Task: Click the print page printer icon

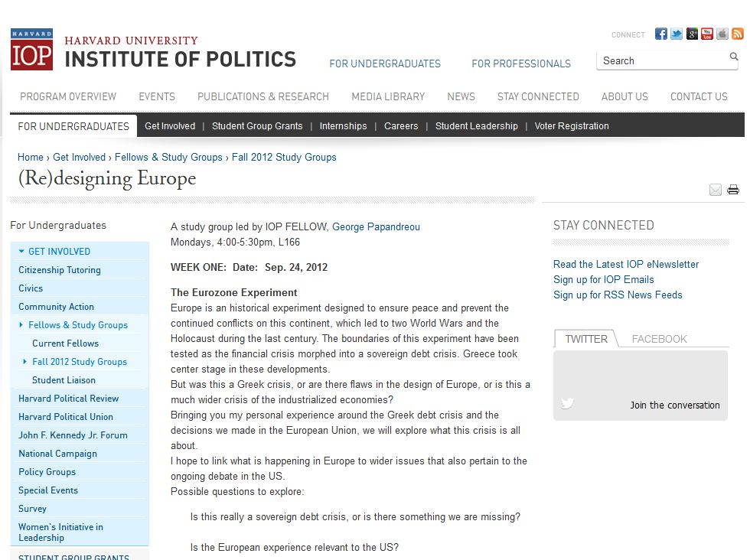Action: 733,190
